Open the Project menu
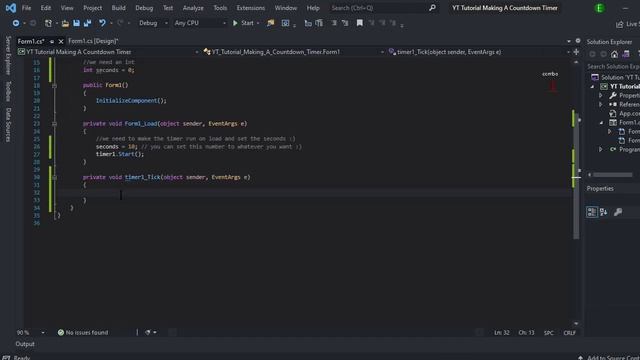This screenshot has height=360, width=640. click(93, 8)
